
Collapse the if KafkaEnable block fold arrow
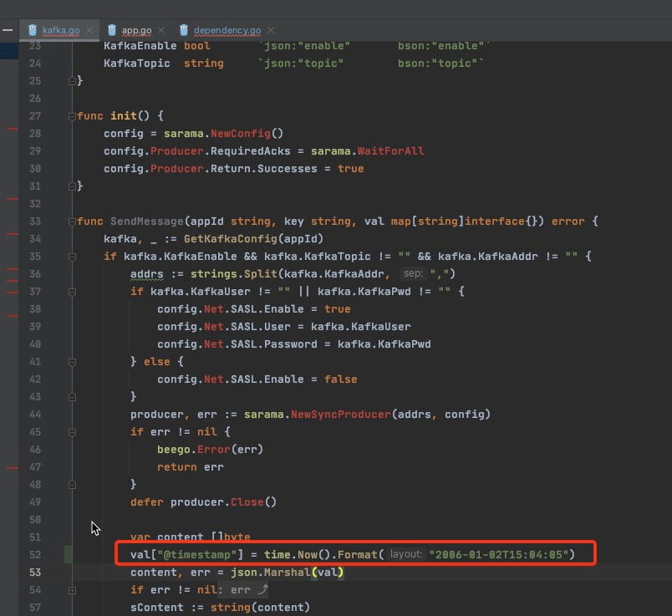coord(72,256)
